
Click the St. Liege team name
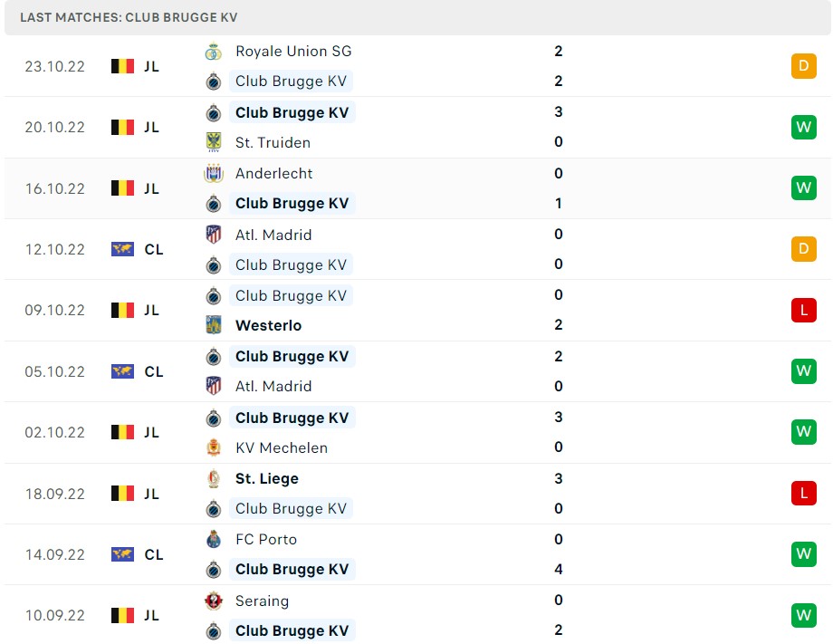point(266,478)
